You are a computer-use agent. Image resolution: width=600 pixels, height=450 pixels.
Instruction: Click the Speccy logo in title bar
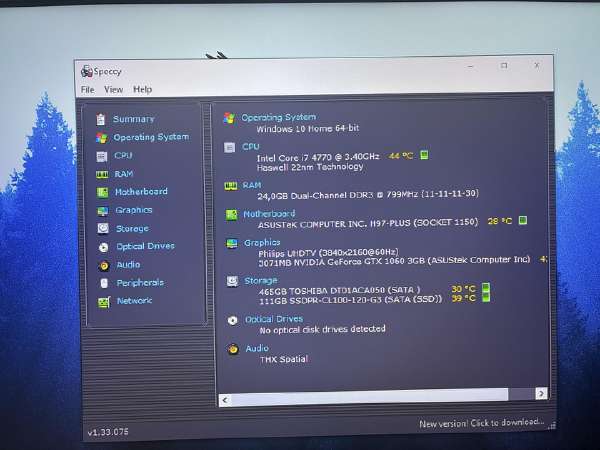coord(87,71)
